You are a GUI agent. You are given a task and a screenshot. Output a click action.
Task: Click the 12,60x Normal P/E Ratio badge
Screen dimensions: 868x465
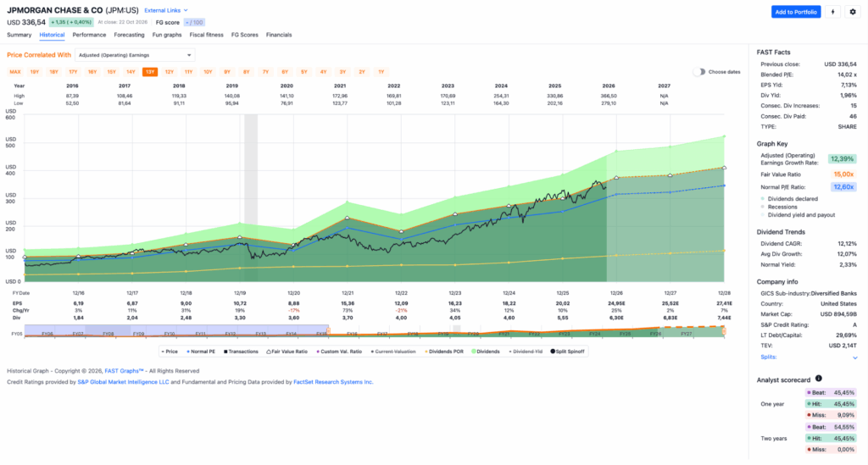point(843,187)
